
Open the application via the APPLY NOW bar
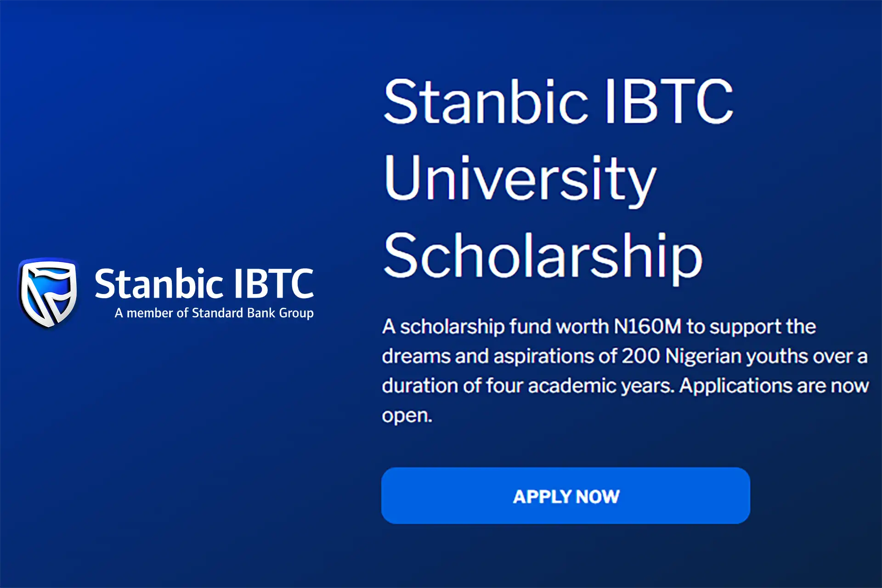pyautogui.click(x=566, y=496)
